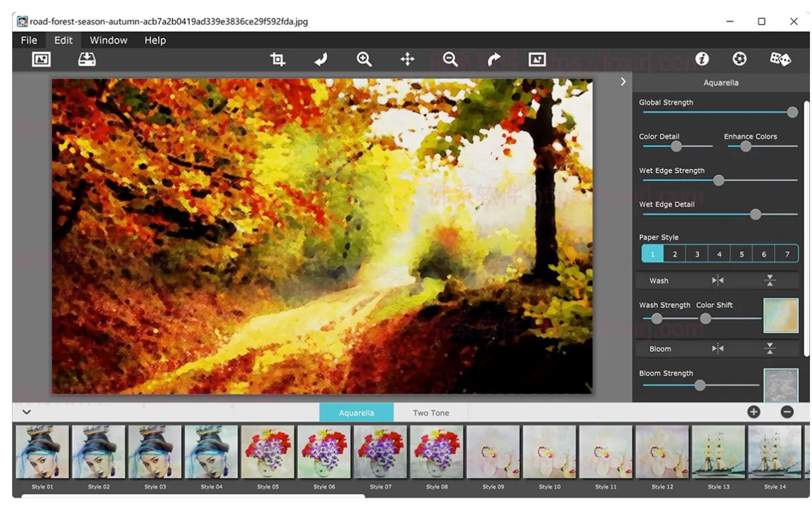The width and height of the screenshot is (812, 506).
Task: Select Paper Style 2
Action: coord(675,254)
